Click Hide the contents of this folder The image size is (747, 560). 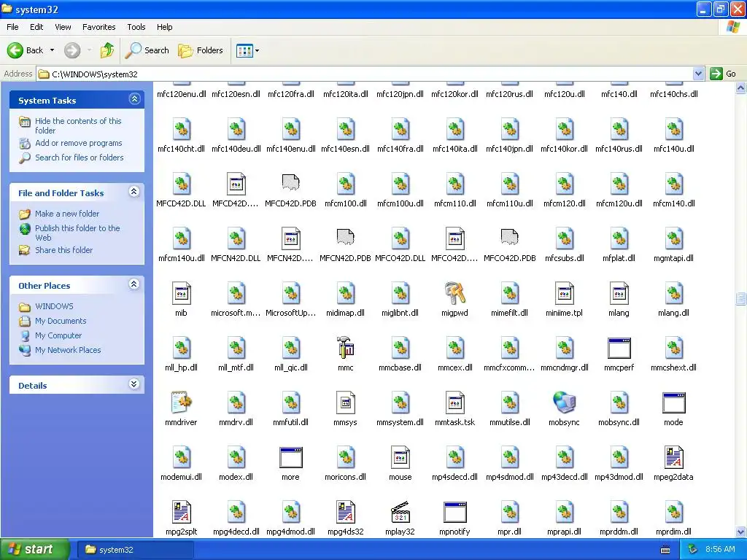78,125
